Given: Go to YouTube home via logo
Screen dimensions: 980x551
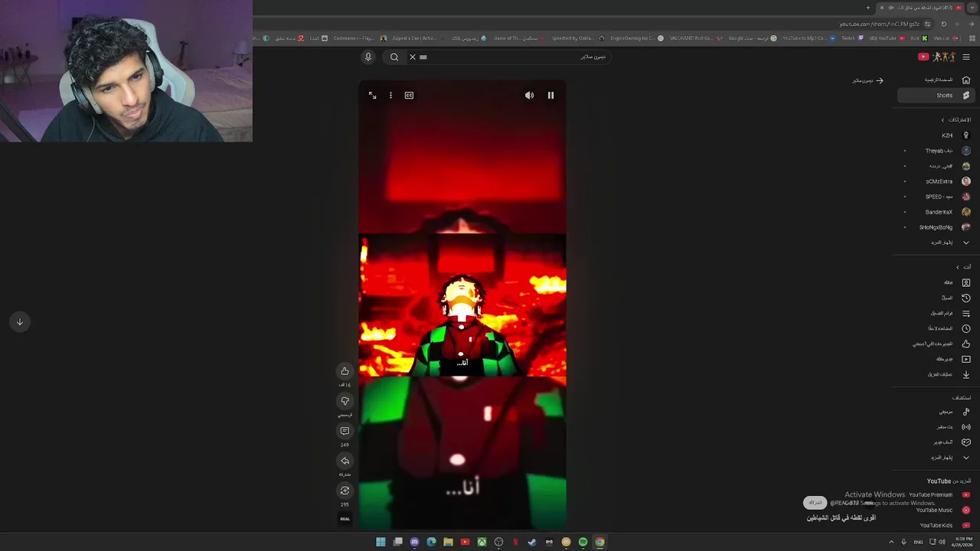Looking at the screenshot, I should tap(936, 57).
